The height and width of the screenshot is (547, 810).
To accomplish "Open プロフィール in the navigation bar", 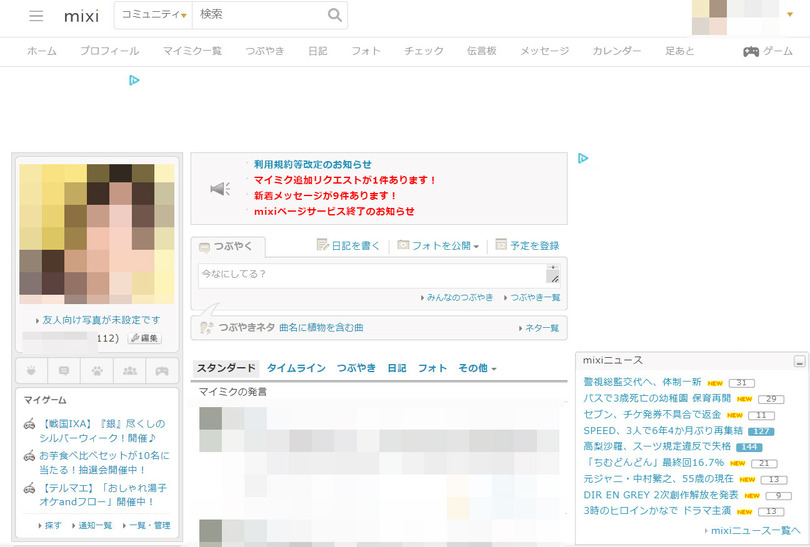I will click(x=110, y=51).
